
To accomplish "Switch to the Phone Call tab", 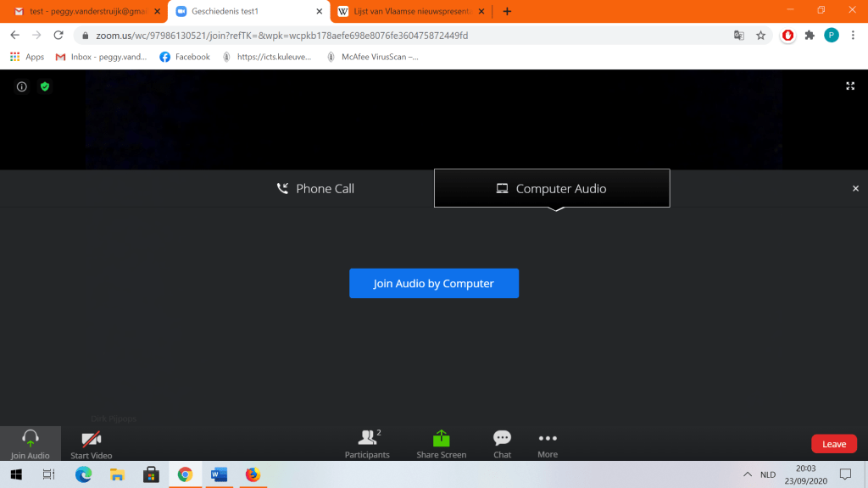I will (x=315, y=189).
